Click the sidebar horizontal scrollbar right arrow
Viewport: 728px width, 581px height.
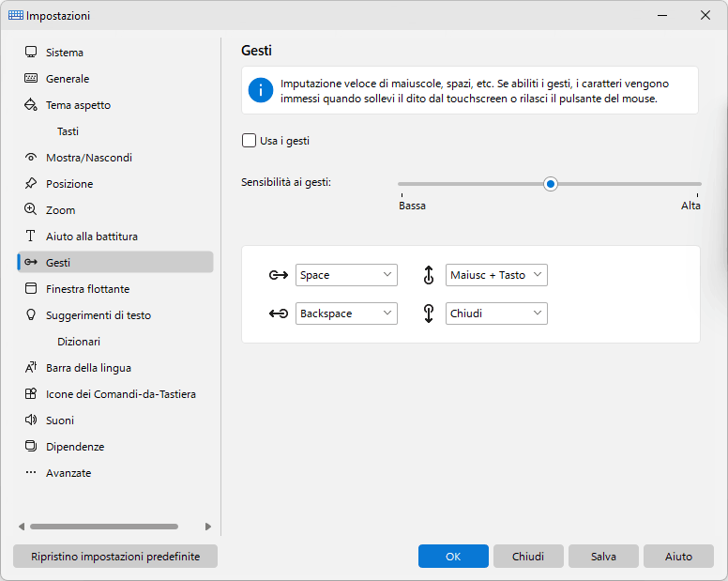pos(208,527)
